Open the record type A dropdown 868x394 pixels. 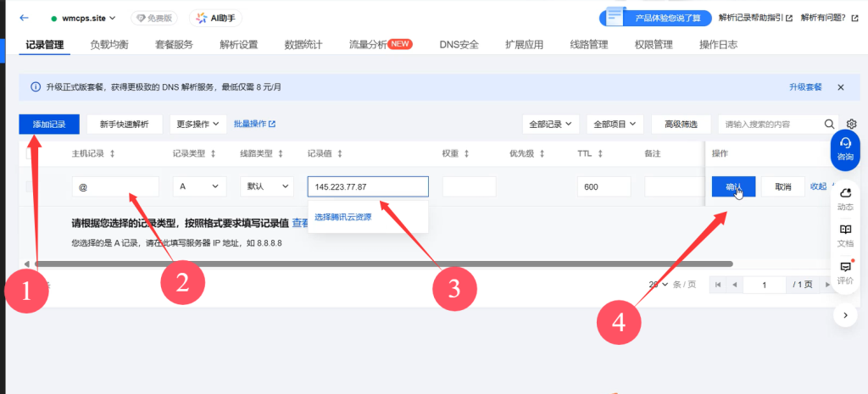click(199, 186)
